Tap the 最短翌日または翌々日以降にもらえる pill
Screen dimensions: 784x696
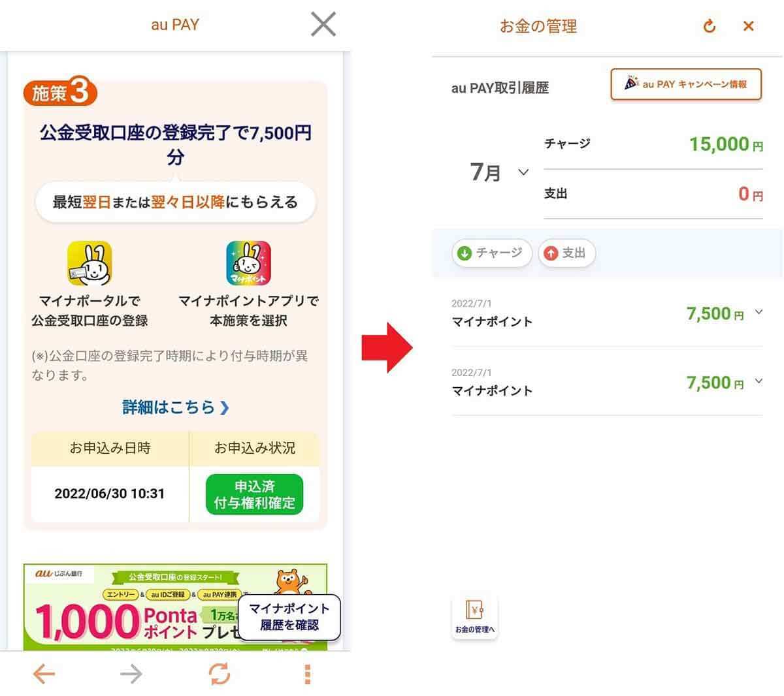click(175, 202)
